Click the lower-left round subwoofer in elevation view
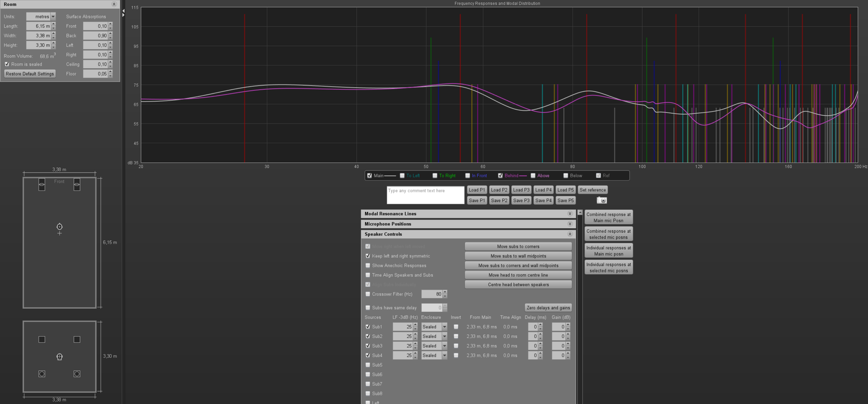This screenshot has height=404, width=868. coord(42,374)
